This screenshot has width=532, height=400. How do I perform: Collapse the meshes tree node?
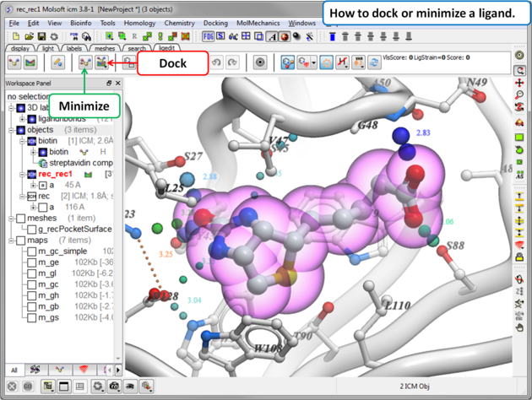(12, 219)
